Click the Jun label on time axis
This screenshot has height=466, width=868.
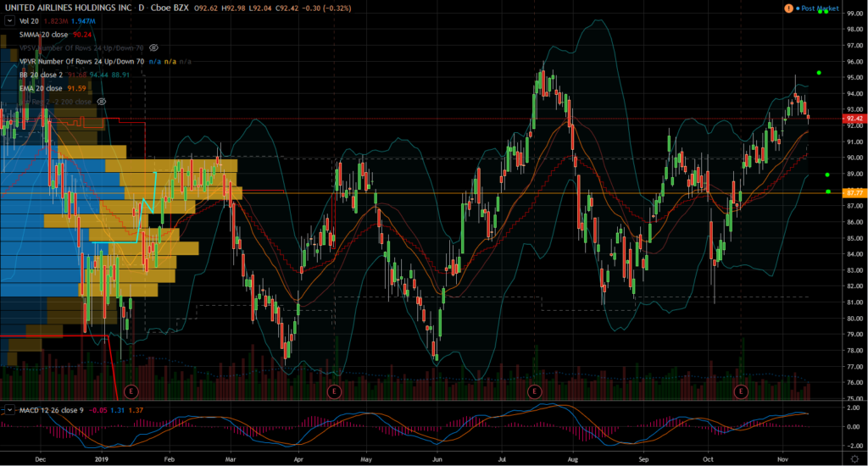click(437, 459)
